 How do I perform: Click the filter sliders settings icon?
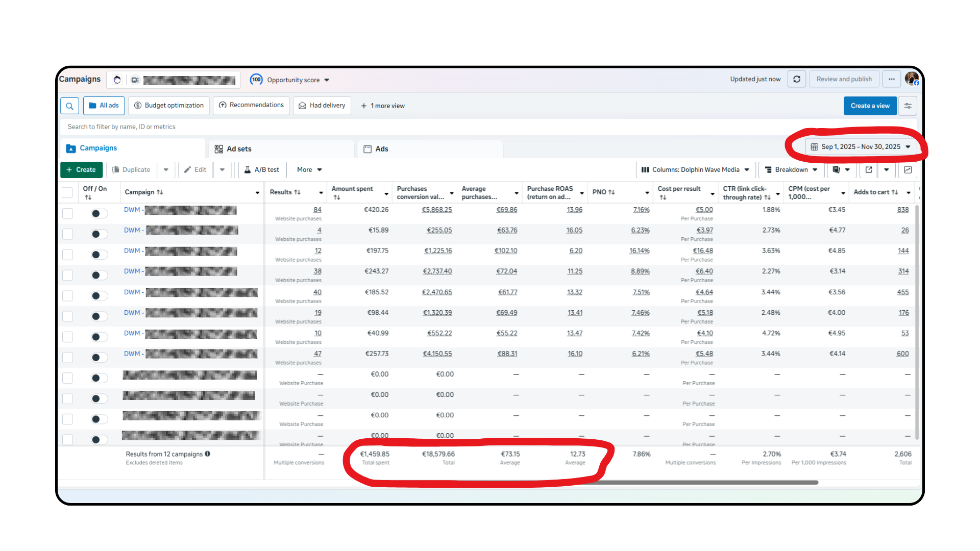908,106
